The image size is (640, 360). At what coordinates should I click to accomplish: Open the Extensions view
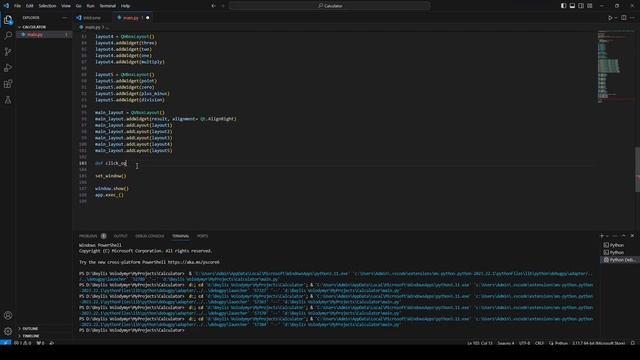click(8, 84)
